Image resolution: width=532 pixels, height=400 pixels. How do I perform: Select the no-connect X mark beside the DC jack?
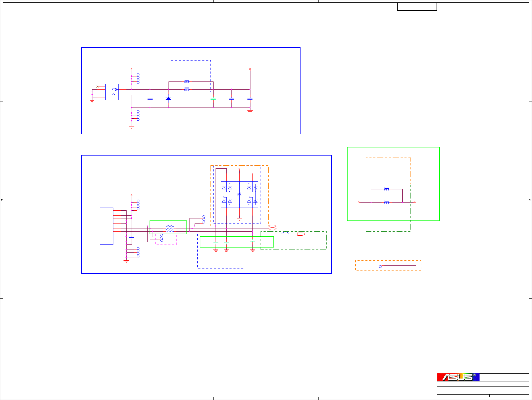[x=97, y=87]
